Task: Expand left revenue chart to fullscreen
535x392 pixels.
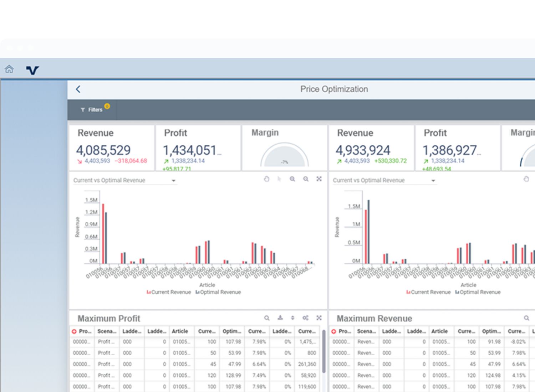Action: (319, 179)
